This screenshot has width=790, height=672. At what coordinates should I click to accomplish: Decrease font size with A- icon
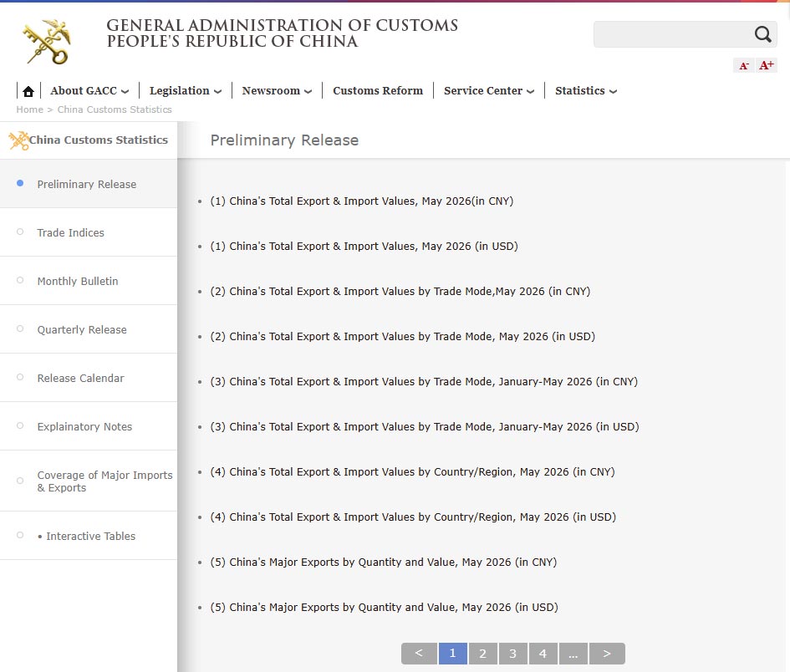coord(744,65)
